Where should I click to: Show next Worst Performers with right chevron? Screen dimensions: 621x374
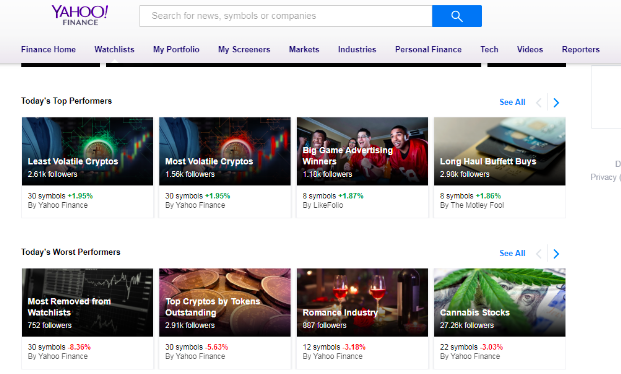click(556, 254)
